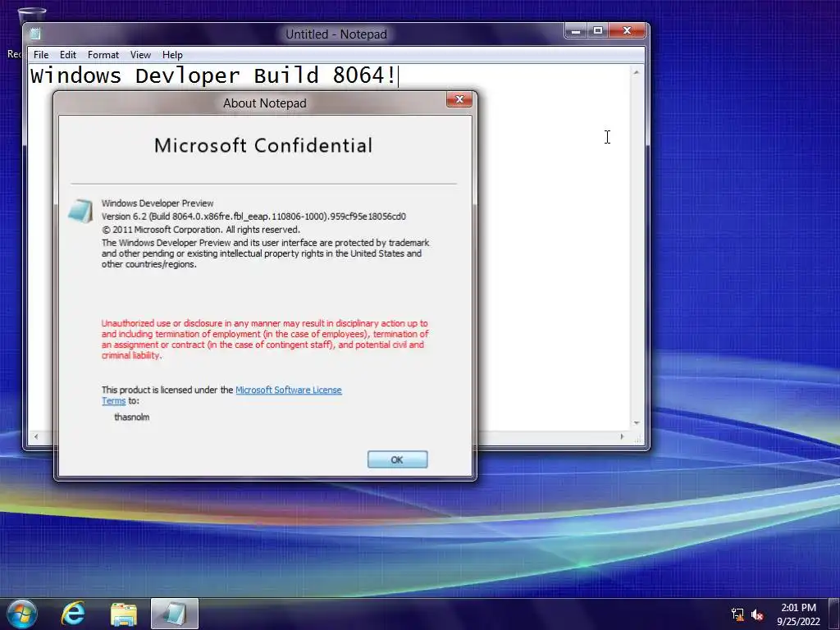Open the Edit menu in Notepad

pyautogui.click(x=67, y=55)
